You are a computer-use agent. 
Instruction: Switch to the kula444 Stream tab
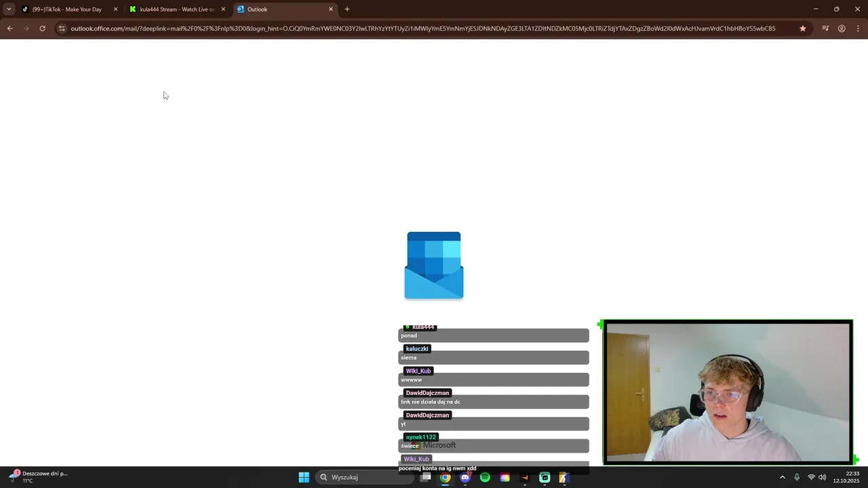[x=176, y=9]
